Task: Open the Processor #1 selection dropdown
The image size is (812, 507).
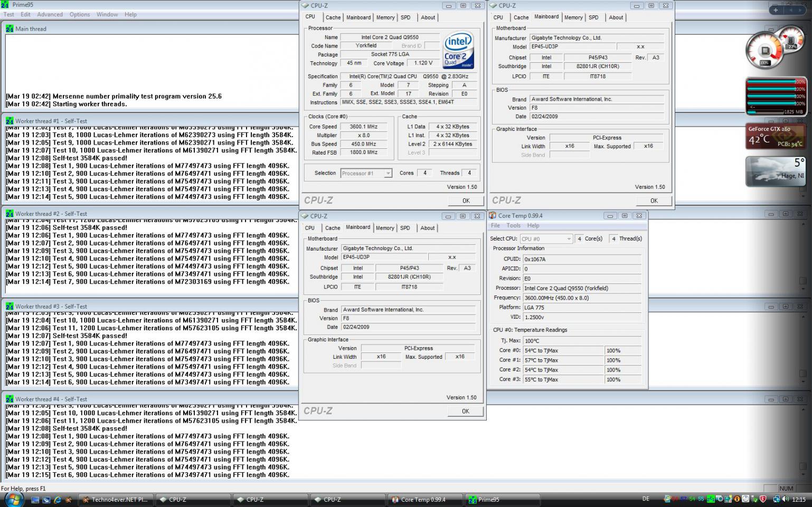Action: tap(366, 173)
